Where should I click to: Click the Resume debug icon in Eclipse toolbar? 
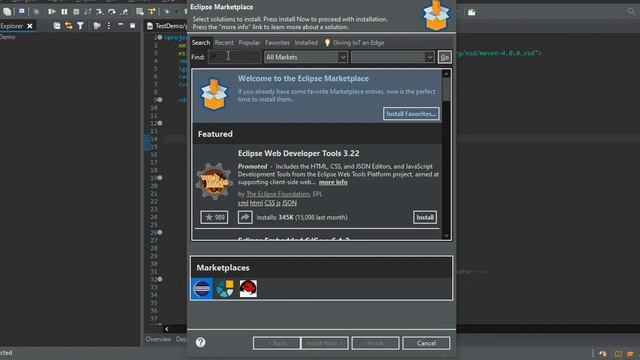[x=51, y=12]
